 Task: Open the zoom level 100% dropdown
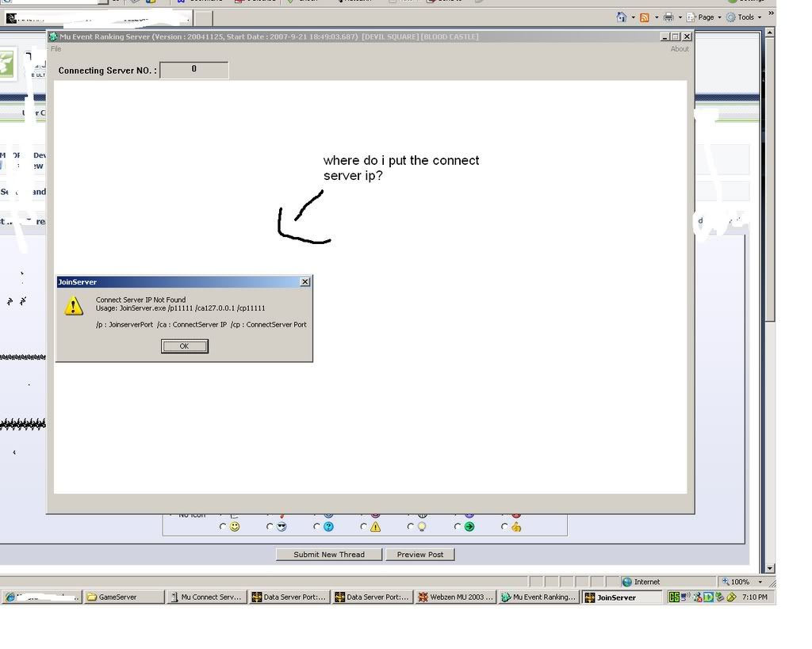(760, 582)
